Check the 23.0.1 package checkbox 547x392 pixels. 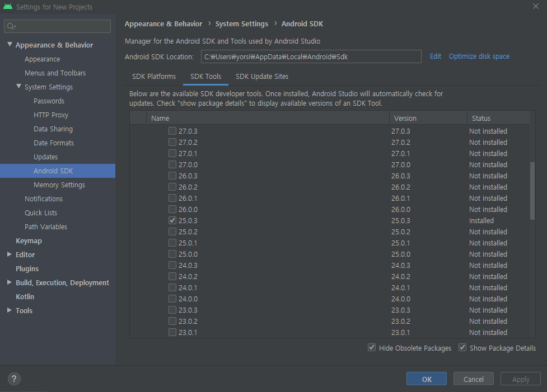(172, 332)
